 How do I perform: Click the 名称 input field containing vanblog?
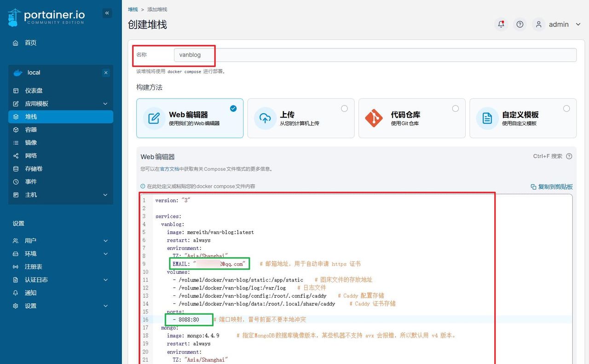tap(375, 55)
